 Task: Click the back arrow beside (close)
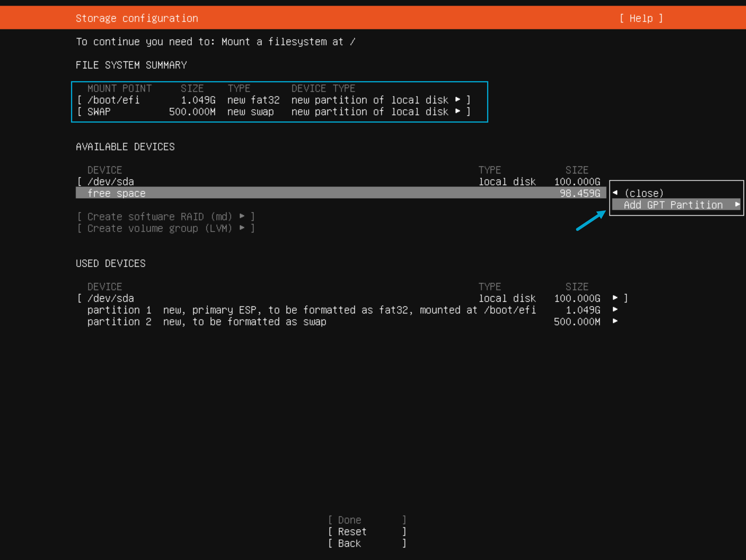tap(615, 193)
